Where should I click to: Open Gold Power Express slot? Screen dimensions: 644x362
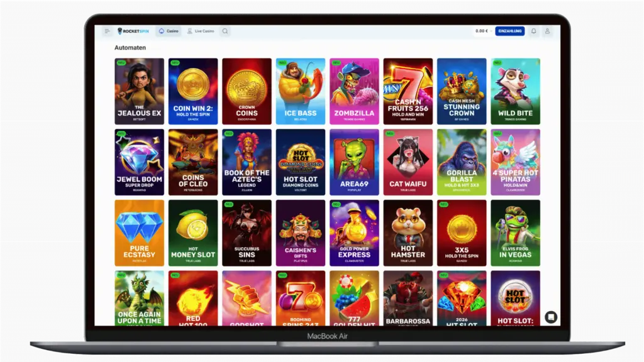355,233
